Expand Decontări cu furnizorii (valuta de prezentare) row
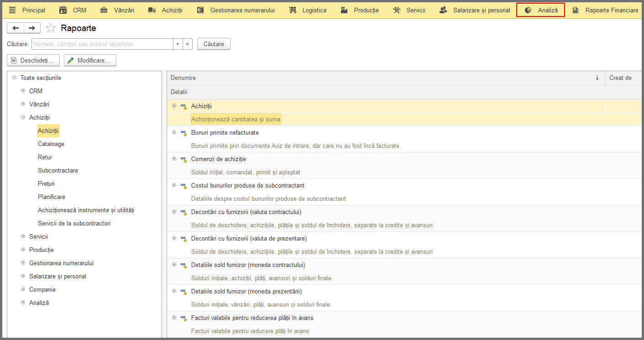The height and width of the screenshot is (340, 644). pos(174,238)
